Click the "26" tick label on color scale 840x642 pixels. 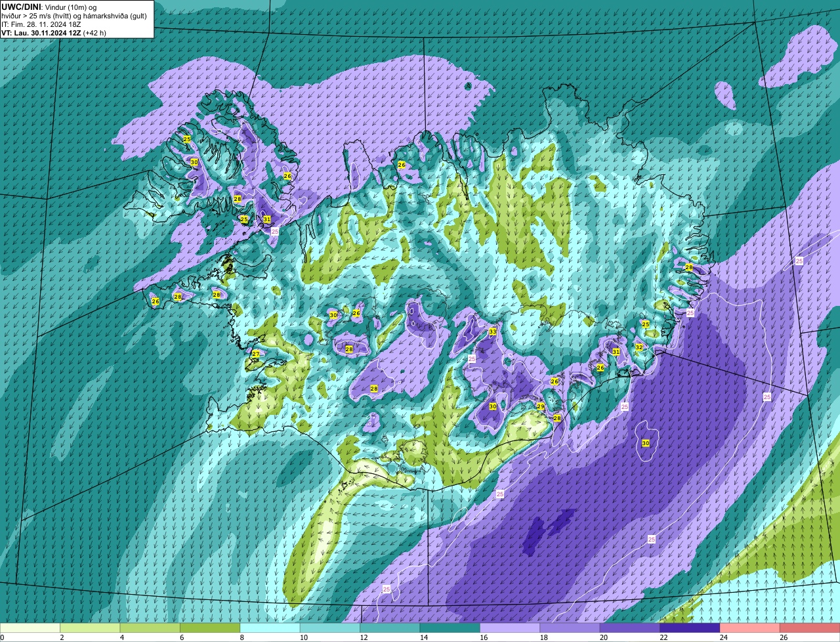click(783, 637)
